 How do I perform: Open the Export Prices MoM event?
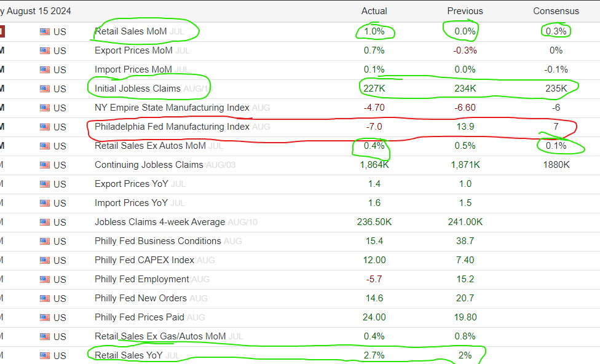pyautogui.click(x=133, y=50)
